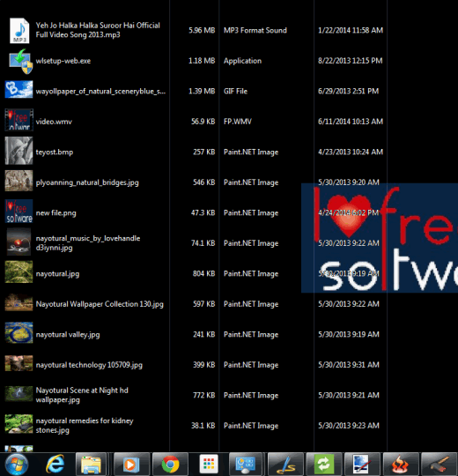Select the wlsetup-web.exe installer icon
458x476 pixels.
[20, 61]
